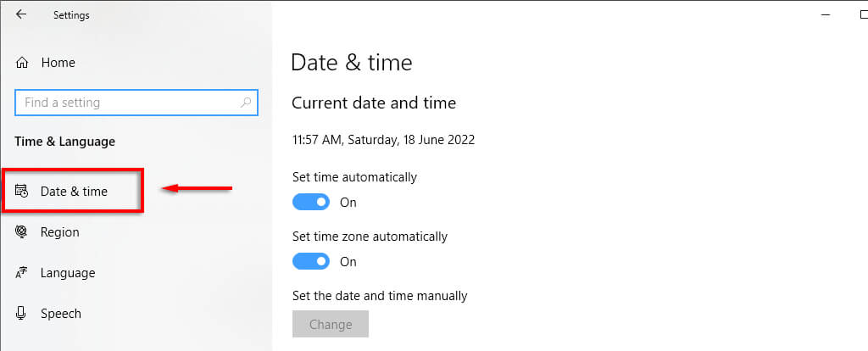Click the Time & Language section header
This screenshot has width=868, height=351.
[x=64, y=142]
